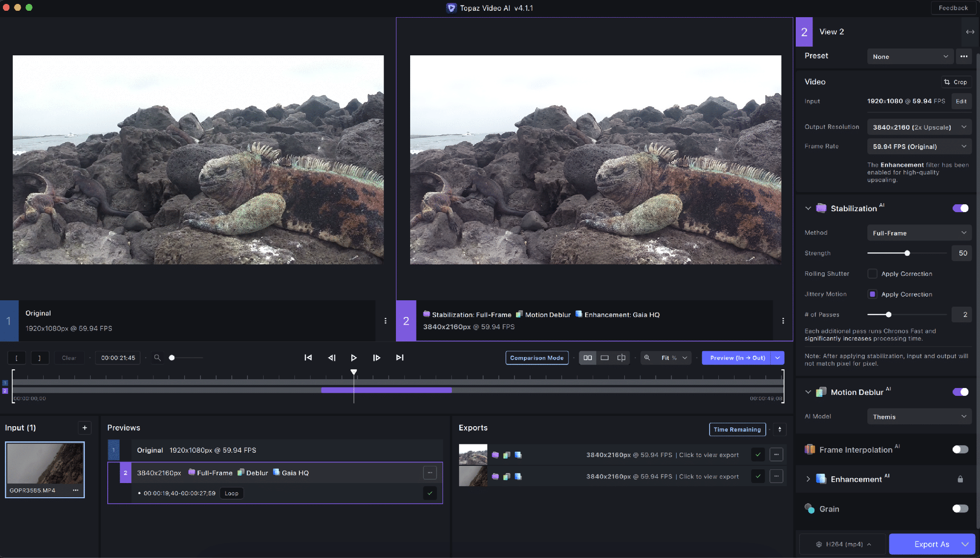Image resolution: width=980 pixels, height=558 pixels.
Task: Expand the Enhancement section
Action: [808, 479]
